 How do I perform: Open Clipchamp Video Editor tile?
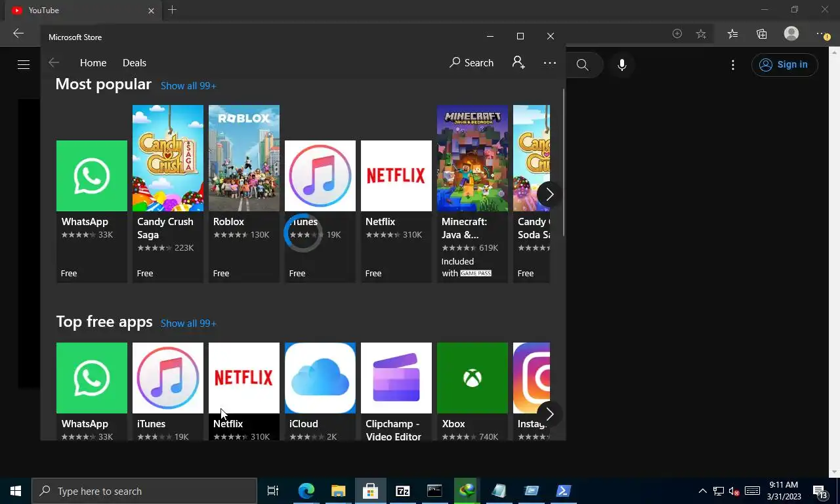pos(396,391)
